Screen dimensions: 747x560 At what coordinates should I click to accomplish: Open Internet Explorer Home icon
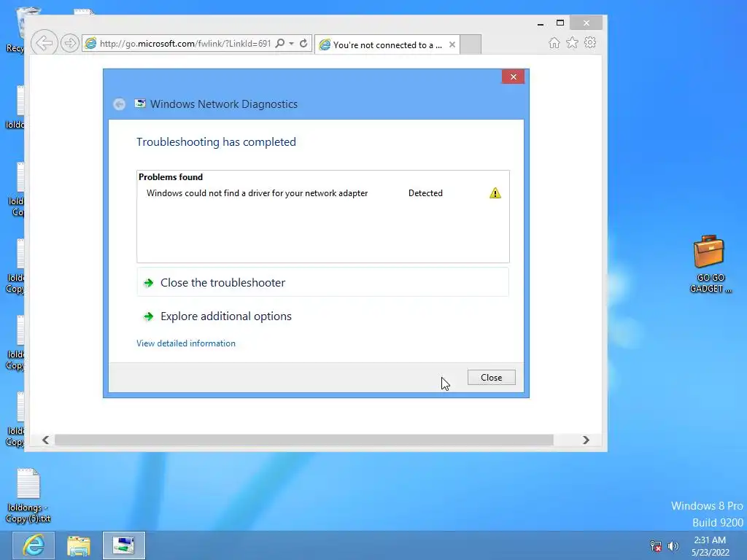[x=554, y=43]
